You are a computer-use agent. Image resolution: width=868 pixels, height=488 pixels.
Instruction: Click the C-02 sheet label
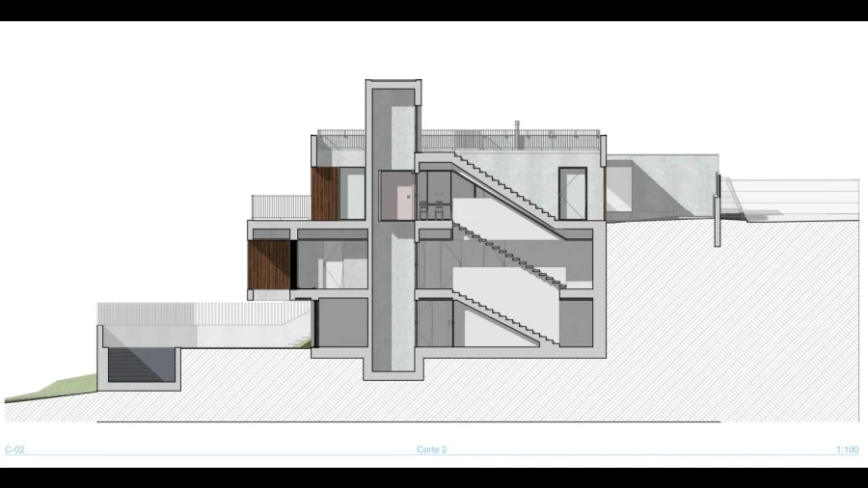point(14,449)
